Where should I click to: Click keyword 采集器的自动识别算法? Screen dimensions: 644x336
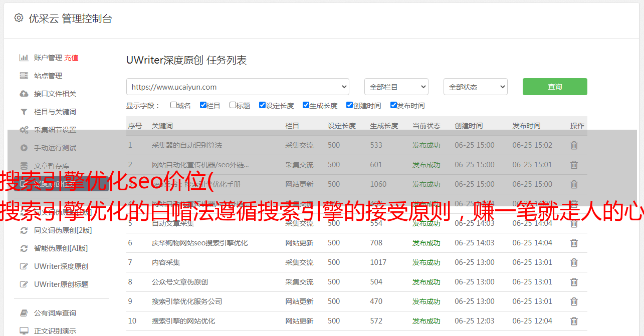(187, 145)
